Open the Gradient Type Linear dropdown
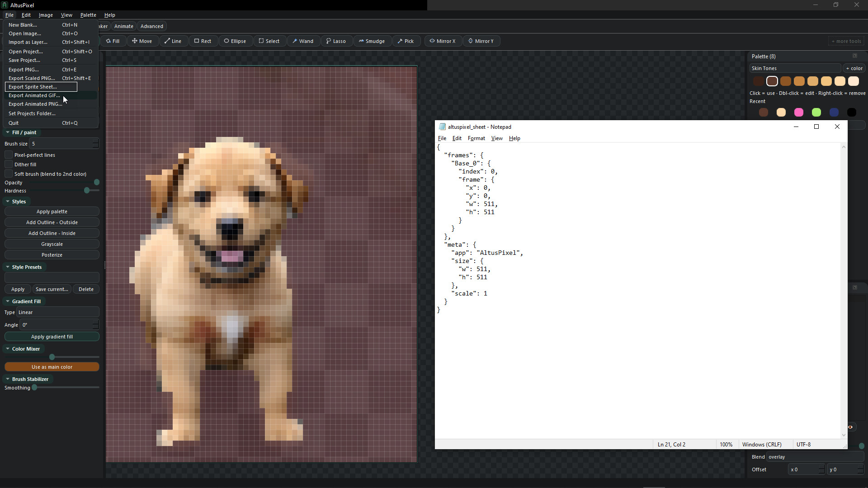This screenshot has height=488, width=868. tap(58, 312)
